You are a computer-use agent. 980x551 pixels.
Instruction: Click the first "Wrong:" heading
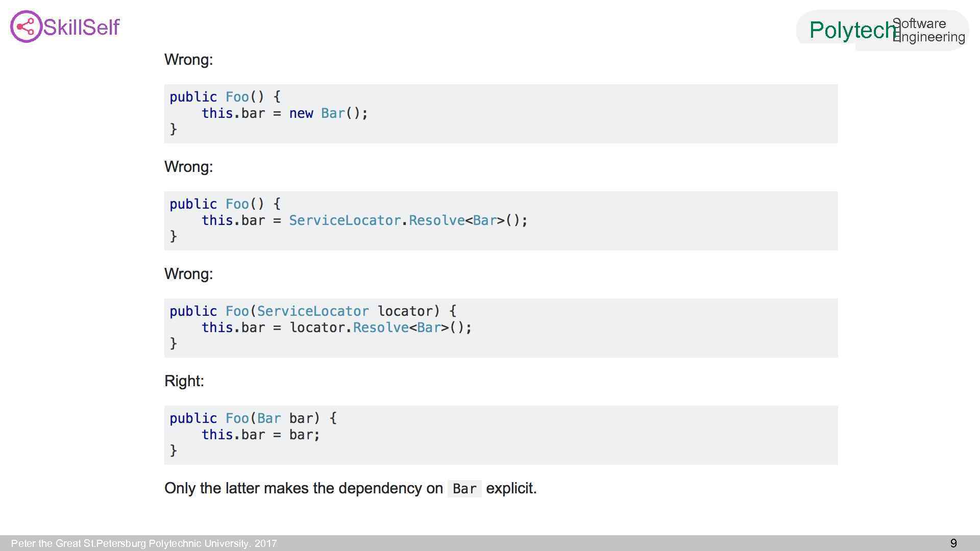[188, 60]
